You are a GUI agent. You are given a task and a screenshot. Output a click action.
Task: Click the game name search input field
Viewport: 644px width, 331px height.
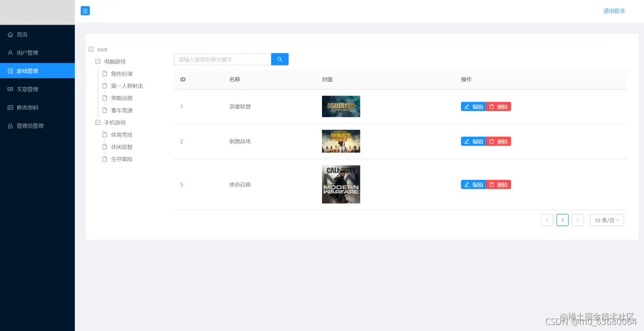click(x=222, y=59)
